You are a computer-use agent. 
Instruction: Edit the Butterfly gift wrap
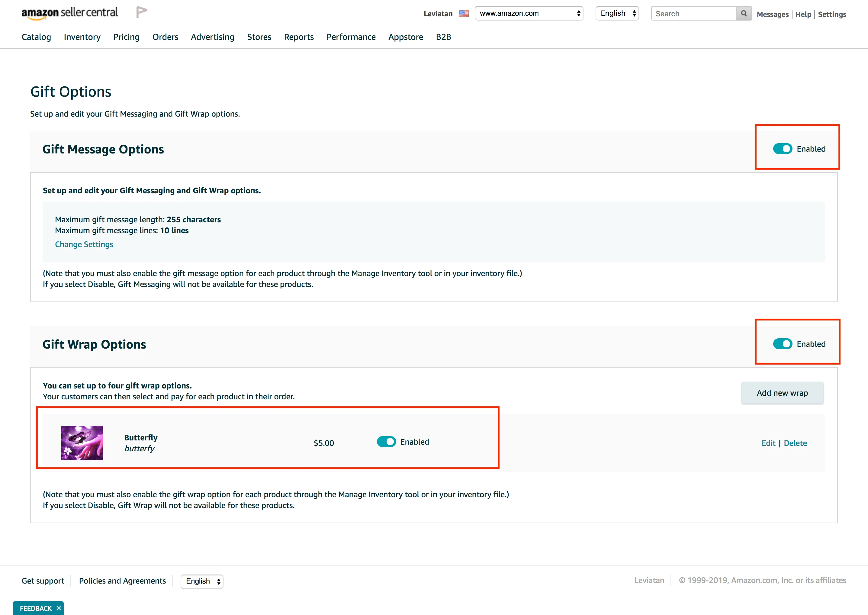click(768, 443)
